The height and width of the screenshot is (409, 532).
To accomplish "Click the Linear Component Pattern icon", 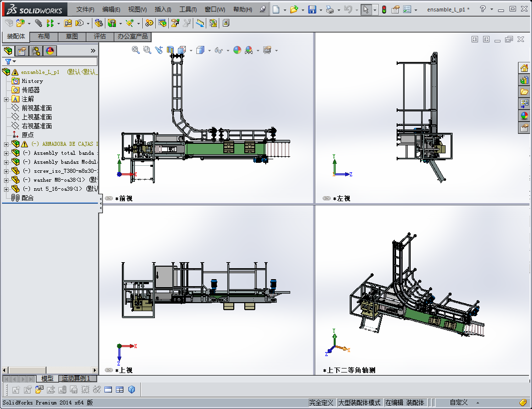I will (x=50, y=23).
